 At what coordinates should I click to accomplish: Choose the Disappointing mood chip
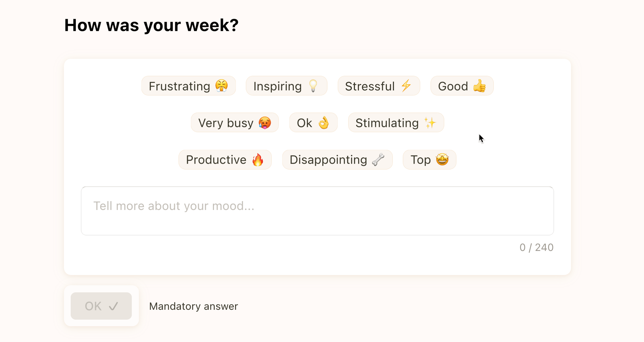click(337, 160)
